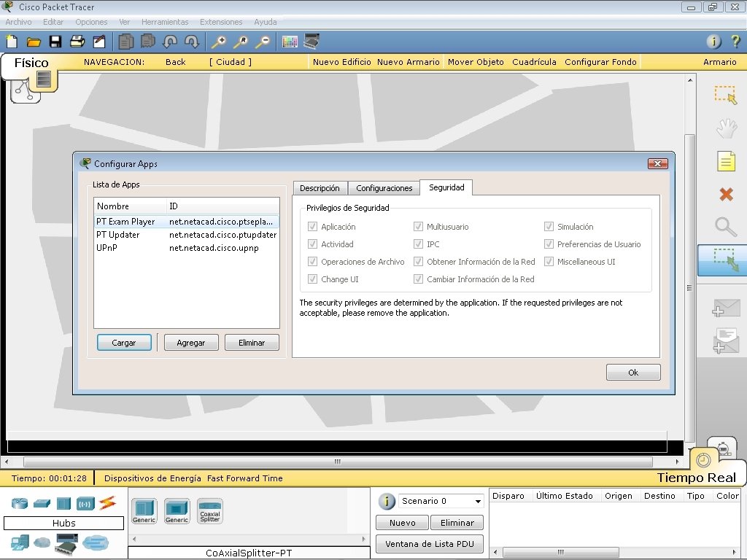Open the Archivo menu
Screen dimensions: 747x560
(18, 22)
